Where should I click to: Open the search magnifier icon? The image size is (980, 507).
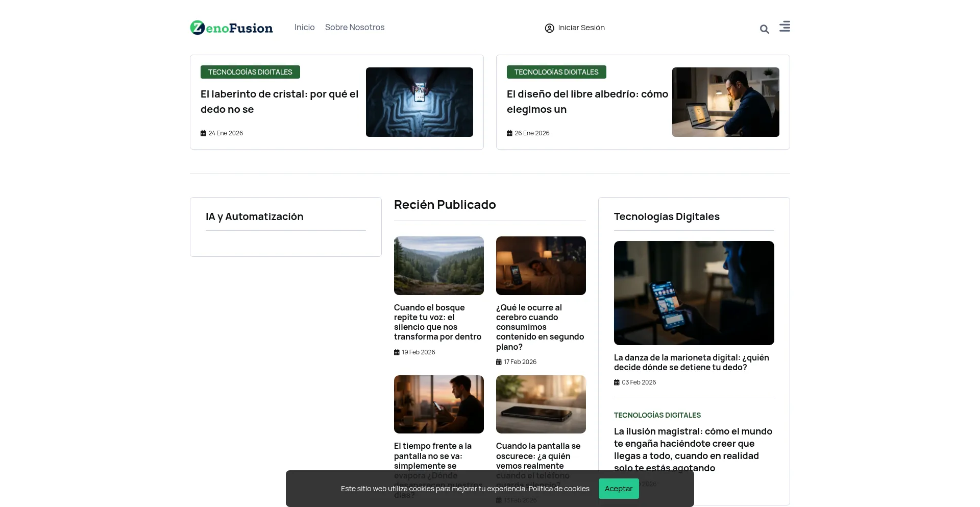click(764, 29)
